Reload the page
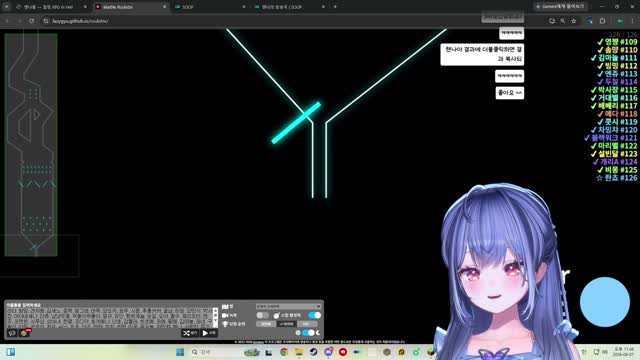640x360 pixels. point(31,21)
